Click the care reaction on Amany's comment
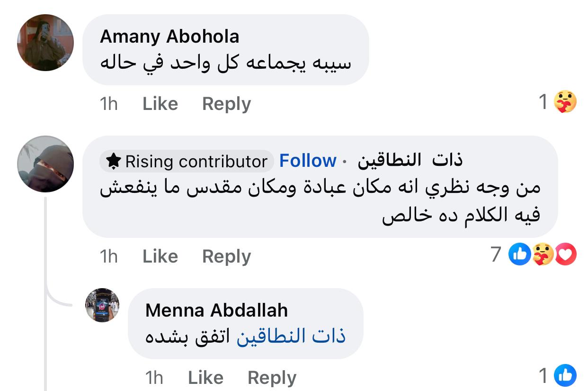Viewport: 588px width, 391px height. pos(565,101)
